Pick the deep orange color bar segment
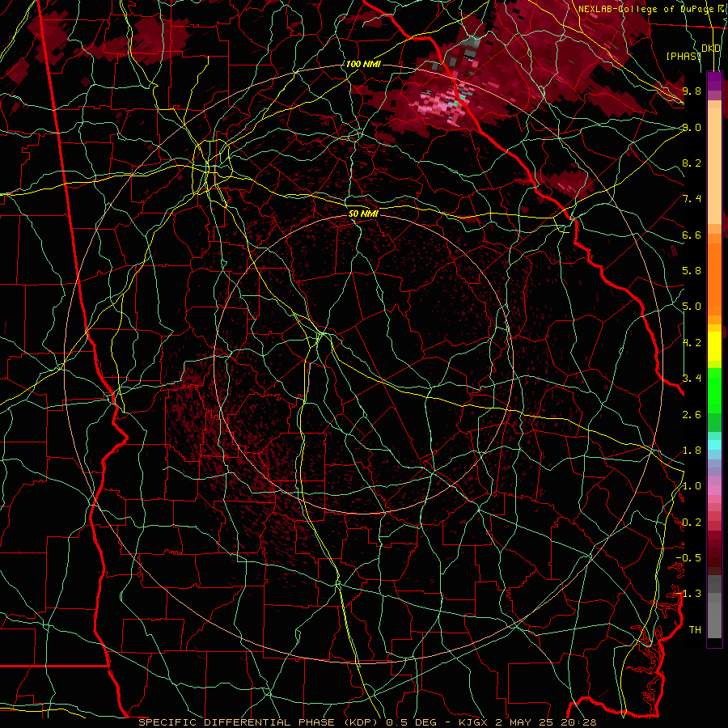 [x=714, y=278]
